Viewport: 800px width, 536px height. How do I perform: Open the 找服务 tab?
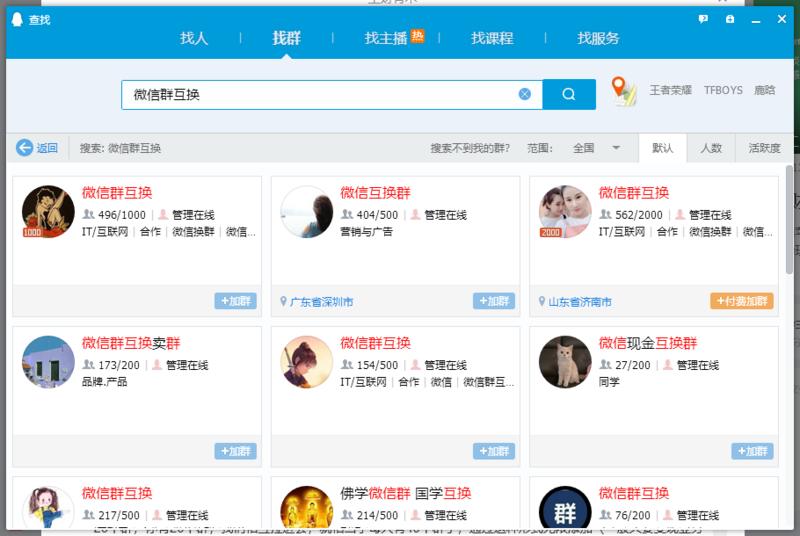(x=598, y=38)
